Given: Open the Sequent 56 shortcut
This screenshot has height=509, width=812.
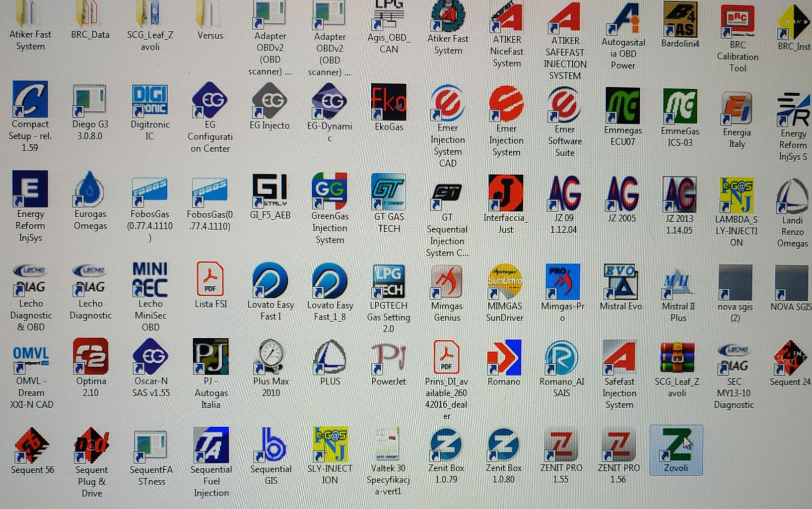Looking at the screenshot, I should [x=32, y=451].
